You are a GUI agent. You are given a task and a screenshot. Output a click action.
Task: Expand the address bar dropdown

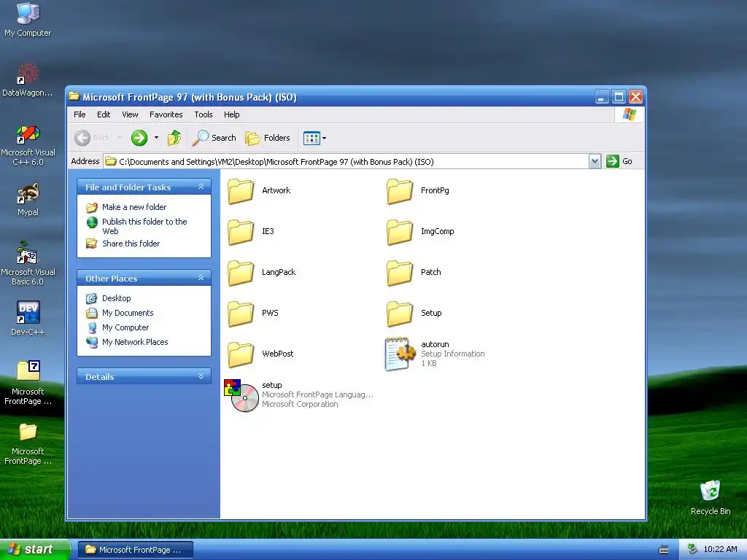595,161
